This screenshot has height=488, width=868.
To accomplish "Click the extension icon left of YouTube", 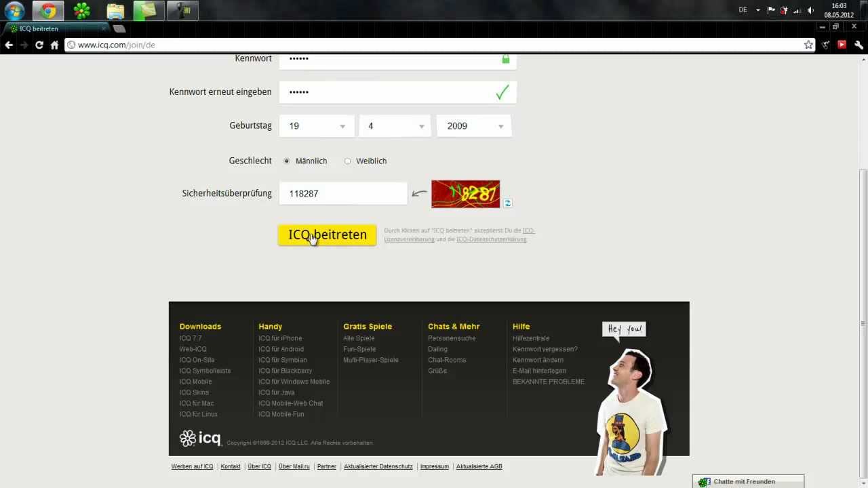I will 825,45.
